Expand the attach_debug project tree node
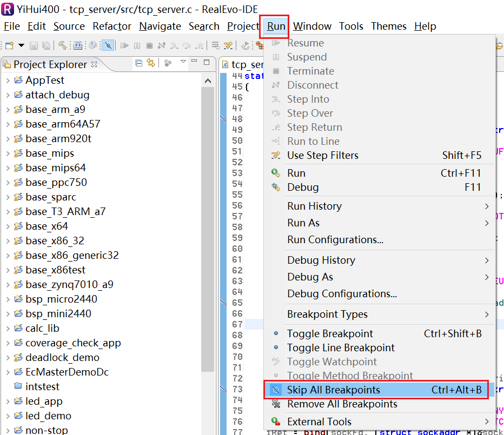 [8, 95]
